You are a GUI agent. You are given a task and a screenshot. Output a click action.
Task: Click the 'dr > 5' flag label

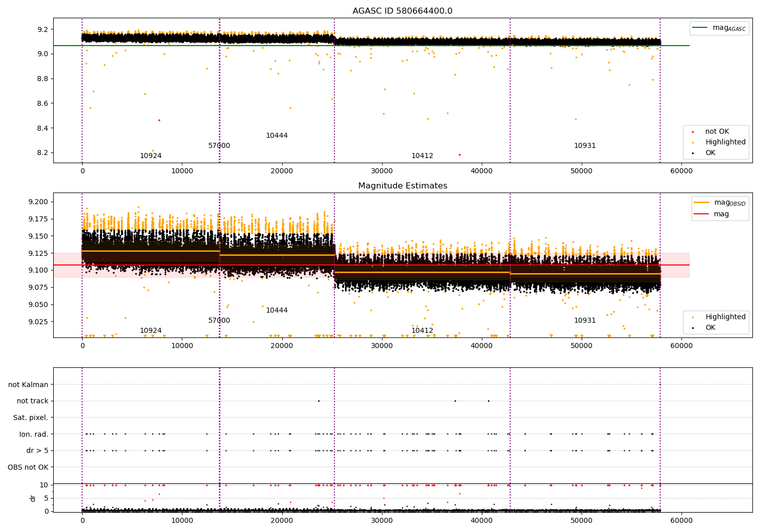[37, 451]
